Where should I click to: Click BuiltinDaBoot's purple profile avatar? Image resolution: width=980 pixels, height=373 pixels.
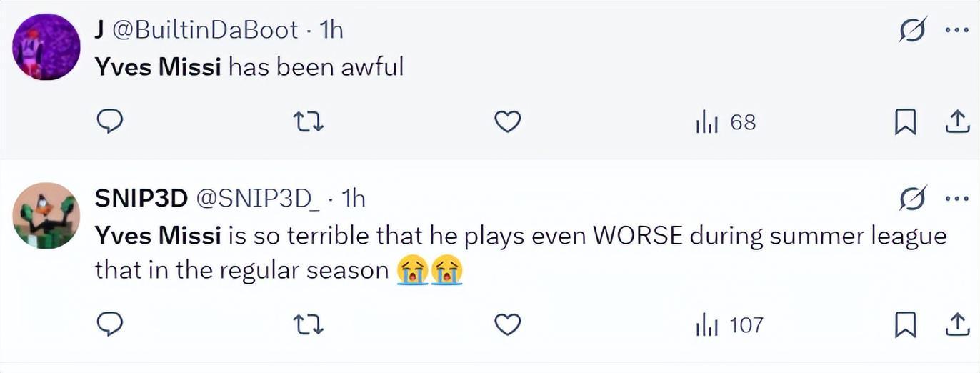point(47,46)
